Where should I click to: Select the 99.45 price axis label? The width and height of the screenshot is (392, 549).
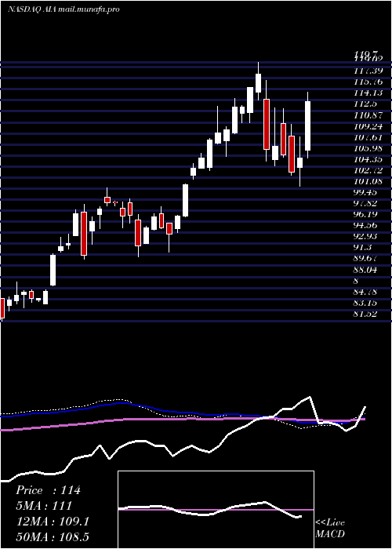coord(366,193)
